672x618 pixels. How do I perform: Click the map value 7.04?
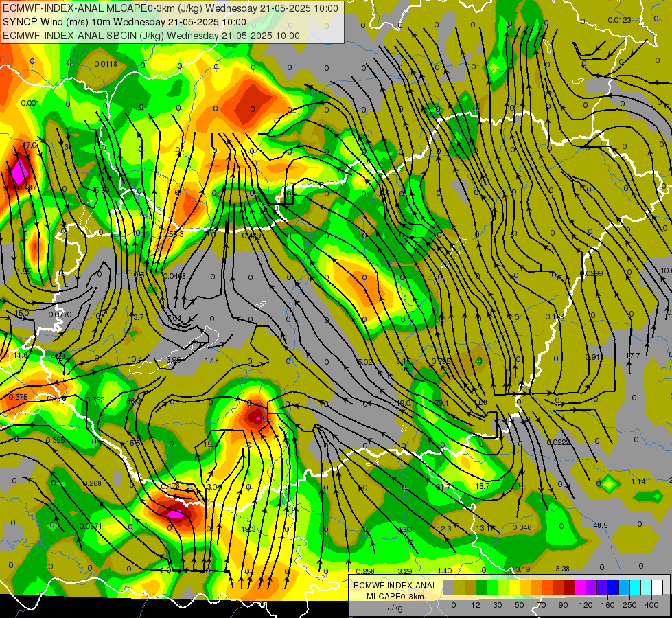[174, 318]
